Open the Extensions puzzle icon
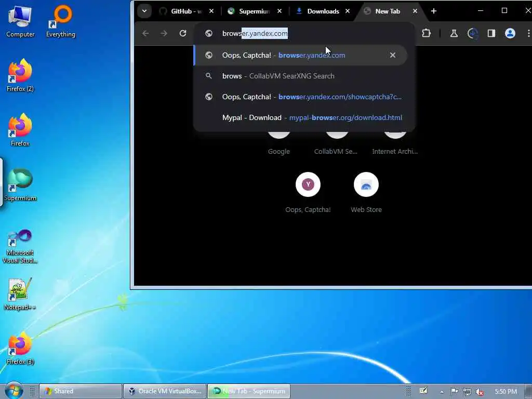The height and width of the screenshot is (399, 532). click(426, 33)
